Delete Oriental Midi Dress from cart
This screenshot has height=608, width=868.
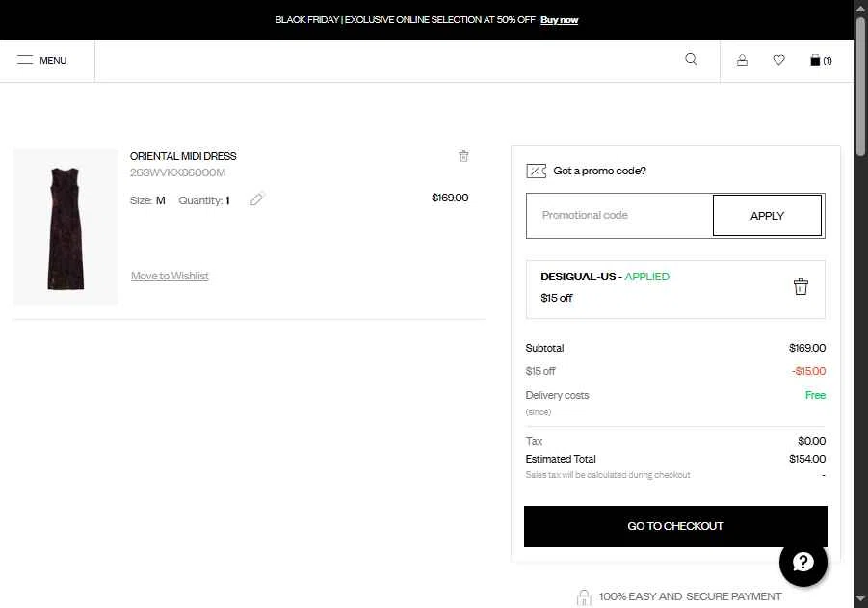point(463,156)
